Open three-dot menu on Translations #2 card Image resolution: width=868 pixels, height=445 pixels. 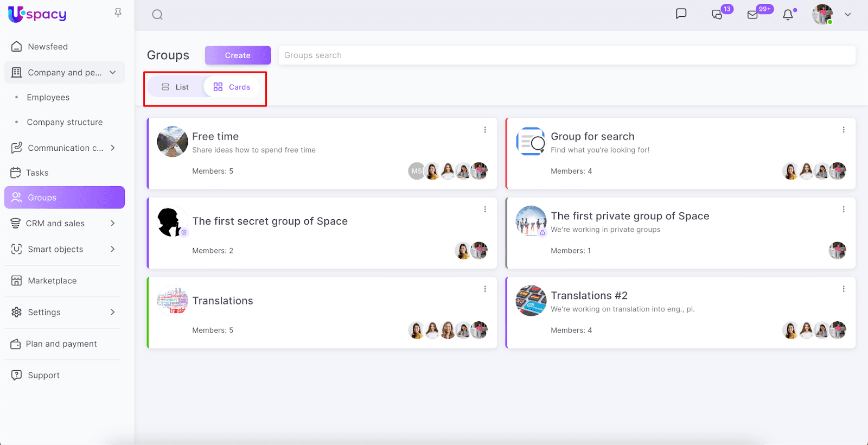(x=844, y=289)
